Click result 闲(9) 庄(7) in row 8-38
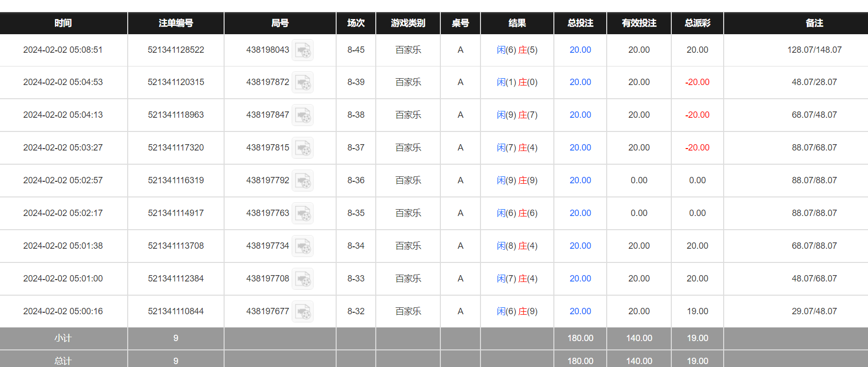 tap(517, 115)
